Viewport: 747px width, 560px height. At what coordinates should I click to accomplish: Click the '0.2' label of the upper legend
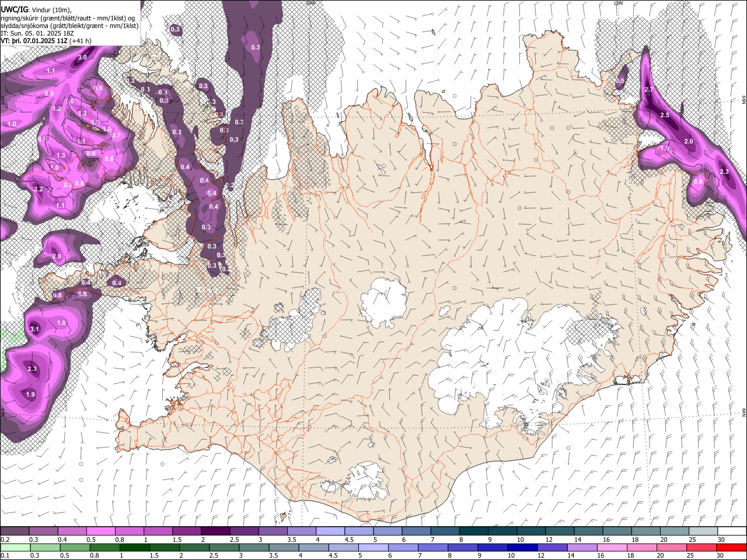5,540
